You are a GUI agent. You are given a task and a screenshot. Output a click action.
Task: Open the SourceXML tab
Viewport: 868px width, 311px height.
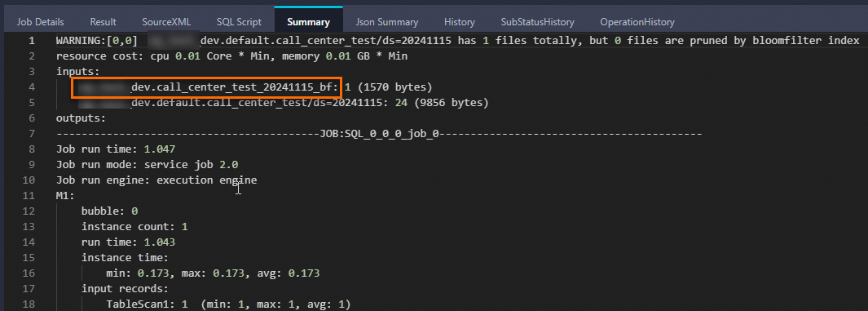click(166, 22)
